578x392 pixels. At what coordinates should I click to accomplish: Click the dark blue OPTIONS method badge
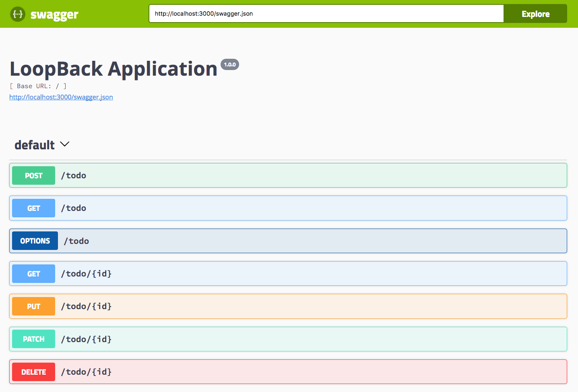tap(35, 241)
